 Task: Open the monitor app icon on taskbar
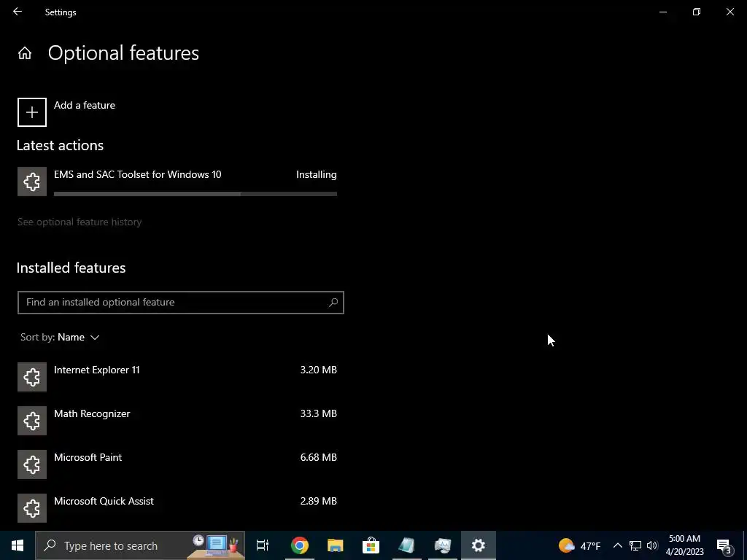coord(443,545)
